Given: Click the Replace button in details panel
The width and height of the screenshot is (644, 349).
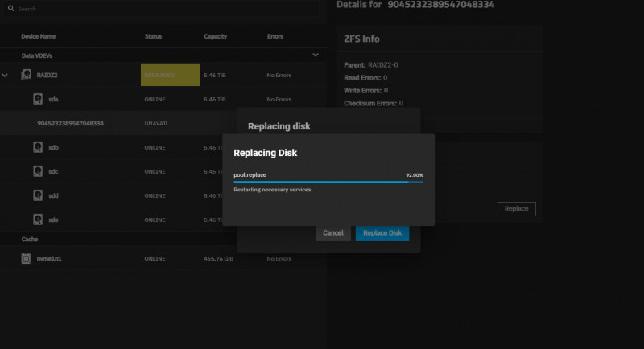Looking at the screenshot, I should 516,208.
